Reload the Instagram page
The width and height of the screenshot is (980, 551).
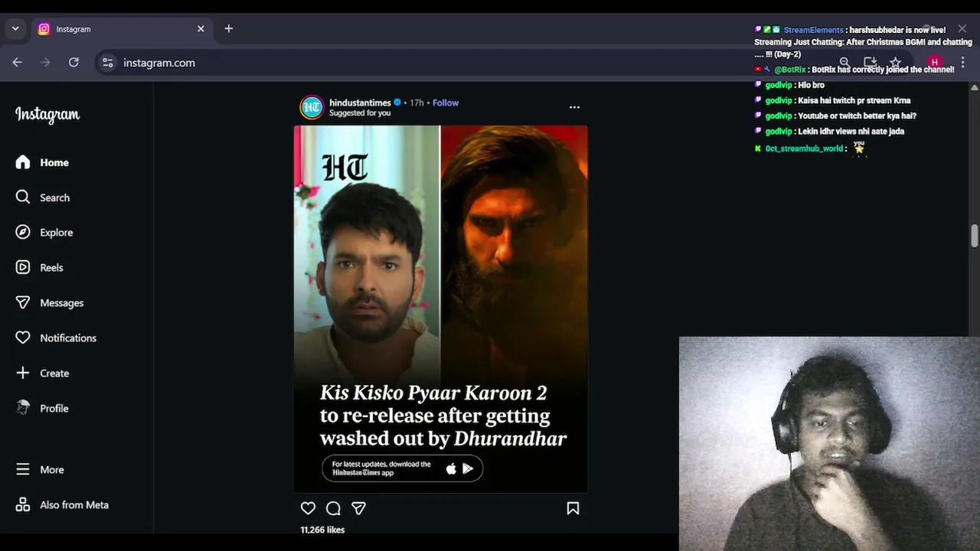tap(73, 63)
